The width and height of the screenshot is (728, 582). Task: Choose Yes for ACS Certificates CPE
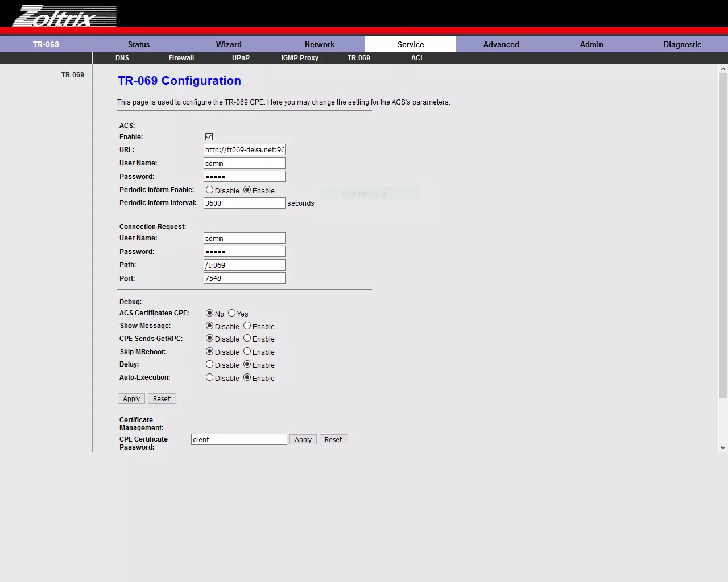coord(231,313)
